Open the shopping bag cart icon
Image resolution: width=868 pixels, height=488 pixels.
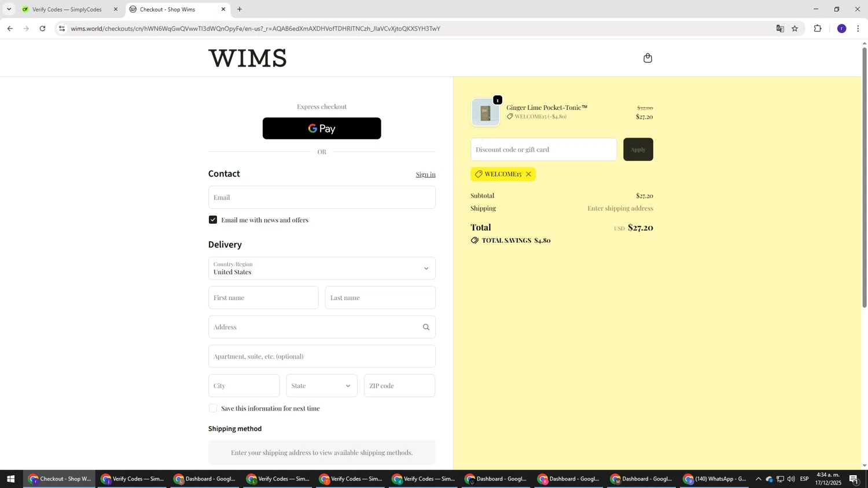coord(648,58)
